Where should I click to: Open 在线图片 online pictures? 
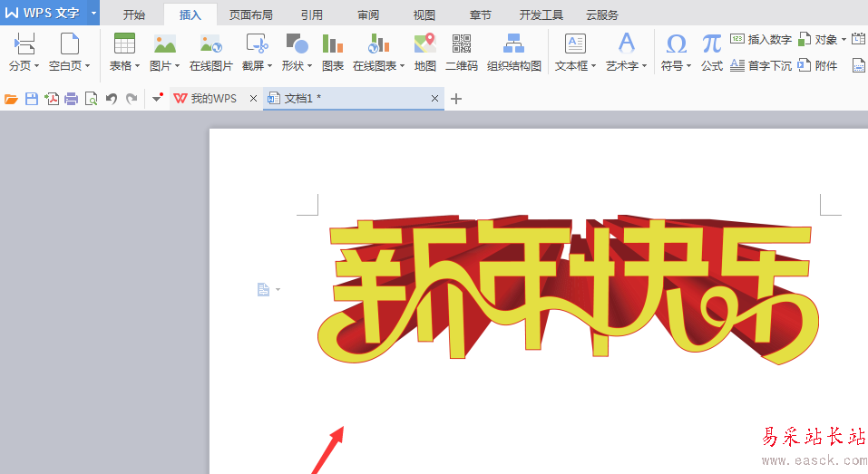[x=211, y=53]
